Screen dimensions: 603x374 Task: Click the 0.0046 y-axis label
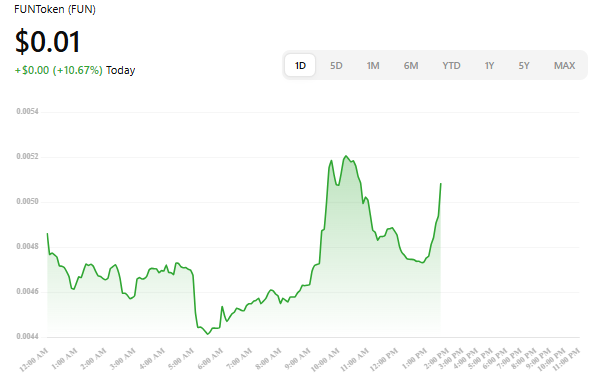point(27,291)
